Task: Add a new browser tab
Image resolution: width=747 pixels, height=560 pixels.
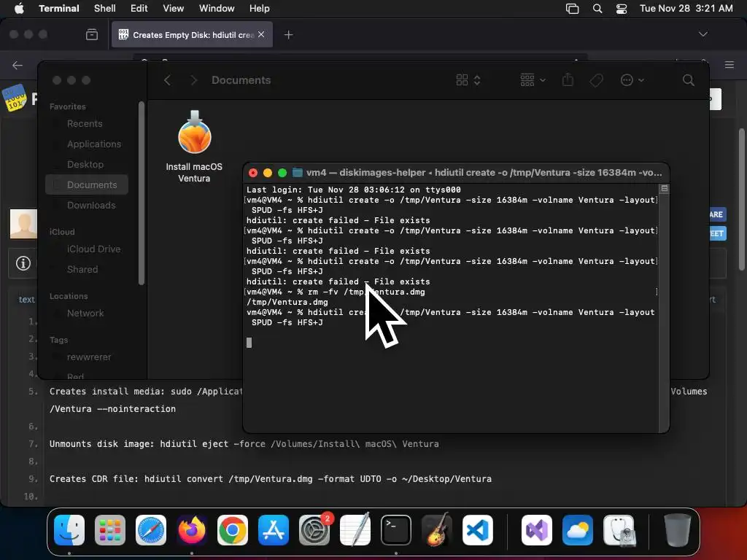Action: [x=288, y=35]
